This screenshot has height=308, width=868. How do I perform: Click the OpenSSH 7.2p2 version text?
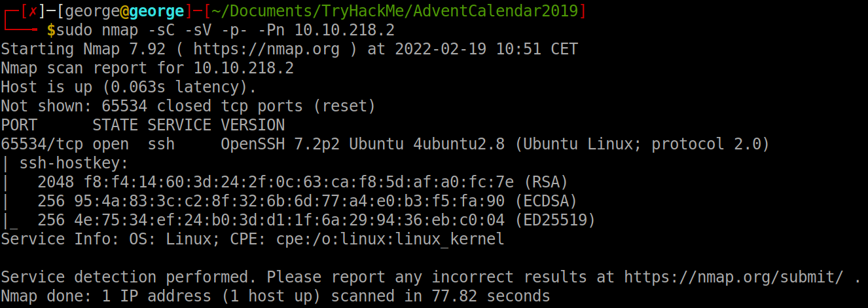[270, 144]
